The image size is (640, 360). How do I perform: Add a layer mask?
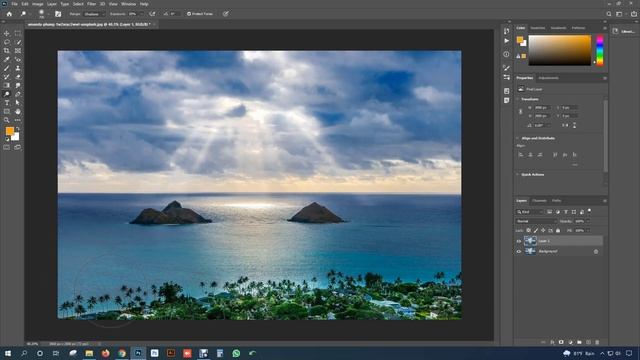click(x=561, y=342)
